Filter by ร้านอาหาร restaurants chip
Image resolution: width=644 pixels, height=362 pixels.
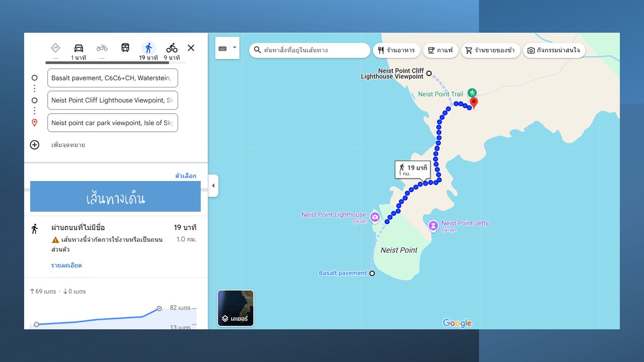(x=396, y=50)
